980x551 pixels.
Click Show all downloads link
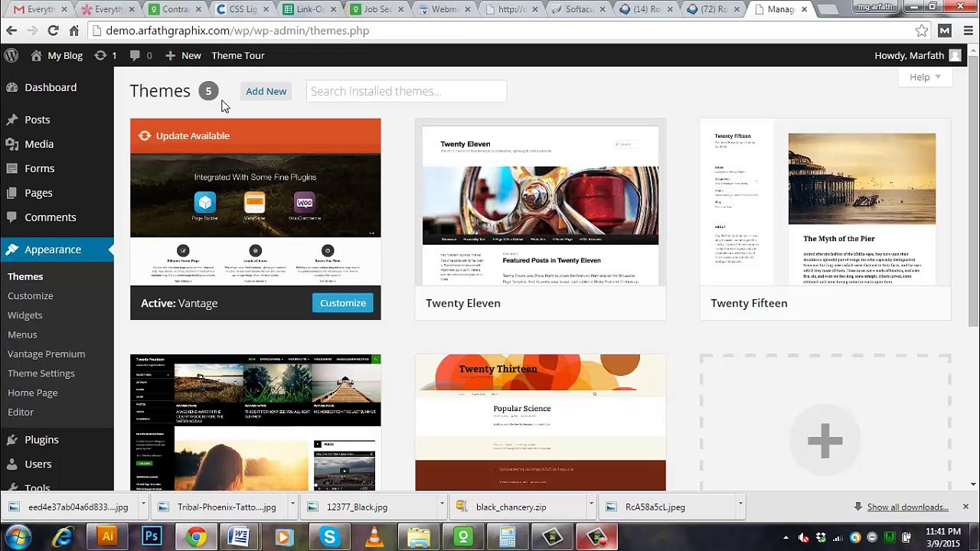point(907,507)
